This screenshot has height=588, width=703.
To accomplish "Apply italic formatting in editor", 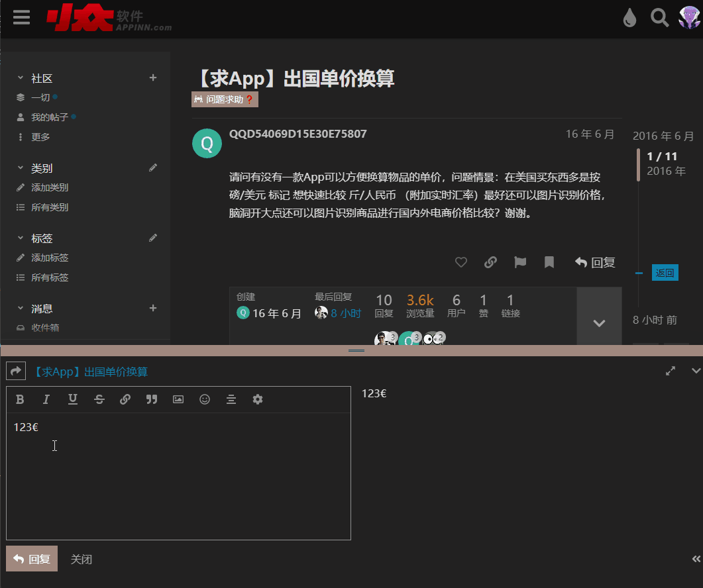I will (46, 399).
